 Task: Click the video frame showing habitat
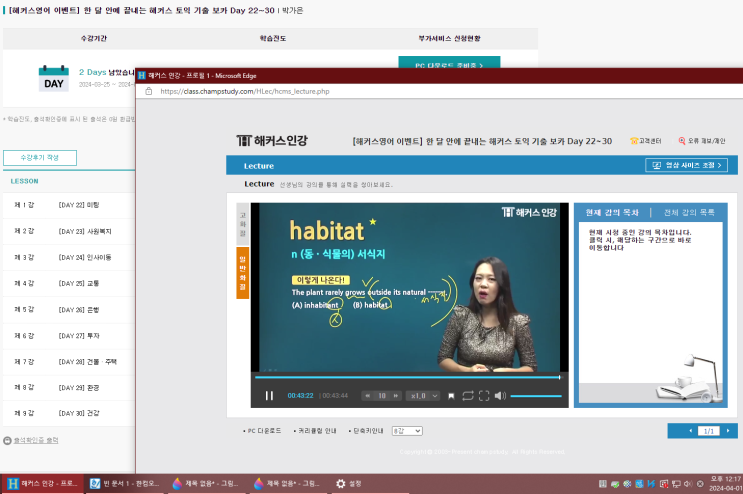click(x=409, y=287)
